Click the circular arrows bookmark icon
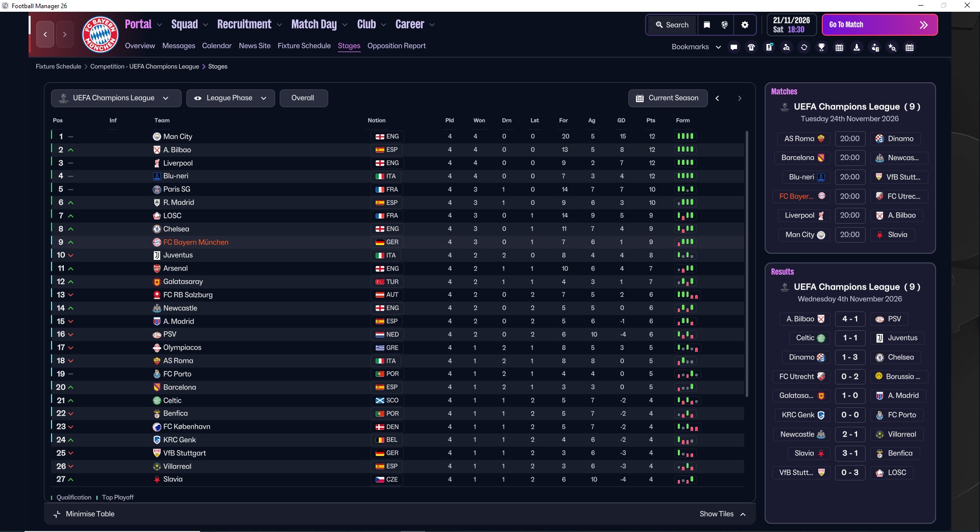Screen dimensions: 980x532 click(804, 47)
